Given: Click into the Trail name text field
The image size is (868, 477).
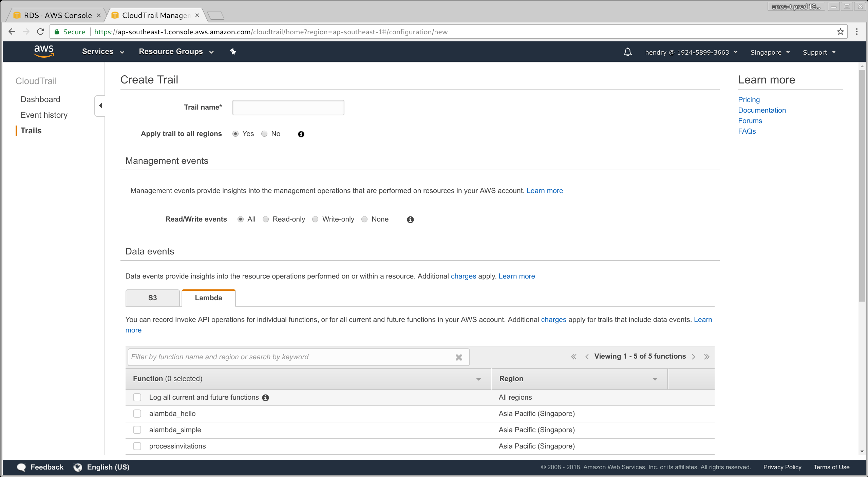Looking at the screenshot, I should [288, 108].
